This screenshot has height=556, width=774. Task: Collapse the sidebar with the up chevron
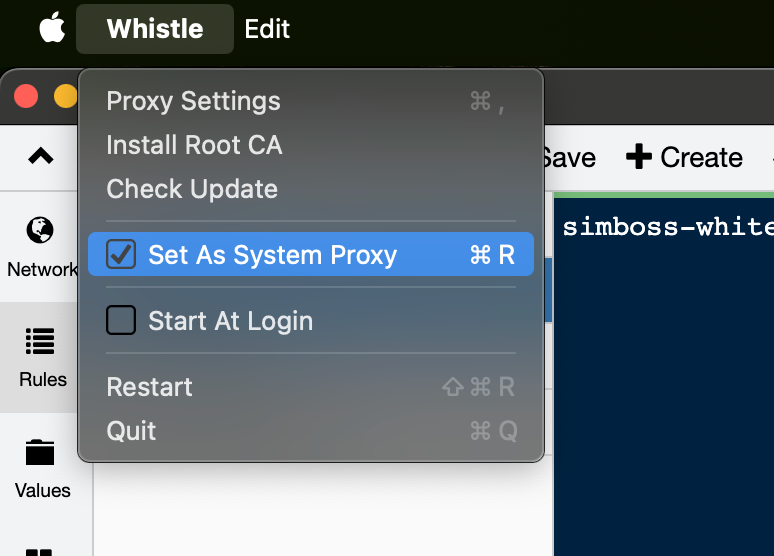point(40,156)
